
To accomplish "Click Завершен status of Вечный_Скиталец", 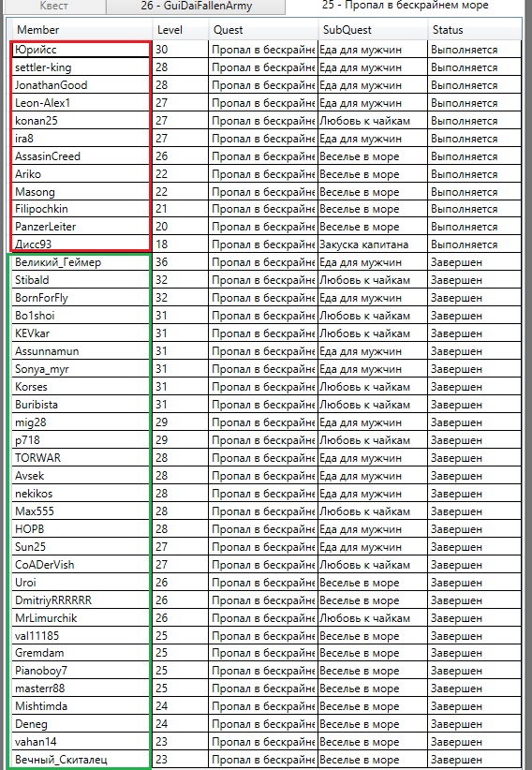I will 475,759.
